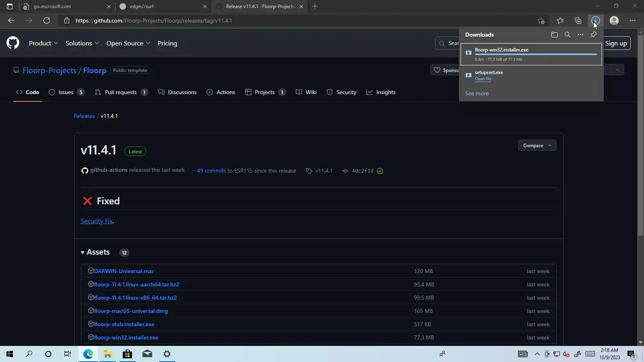Go to the Releases breadcrumb link
The width and height of the screenshot is (644, 362).
click(85, 116)
